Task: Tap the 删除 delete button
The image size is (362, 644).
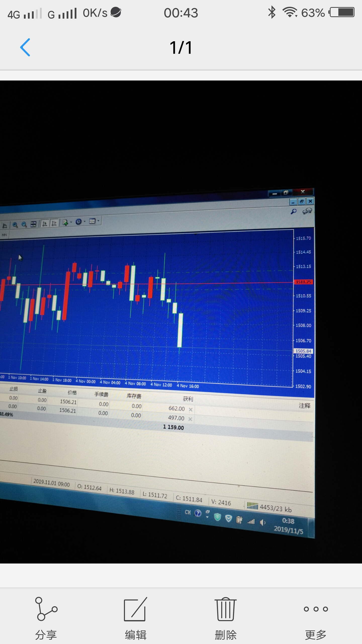Action: coord(226,618)
